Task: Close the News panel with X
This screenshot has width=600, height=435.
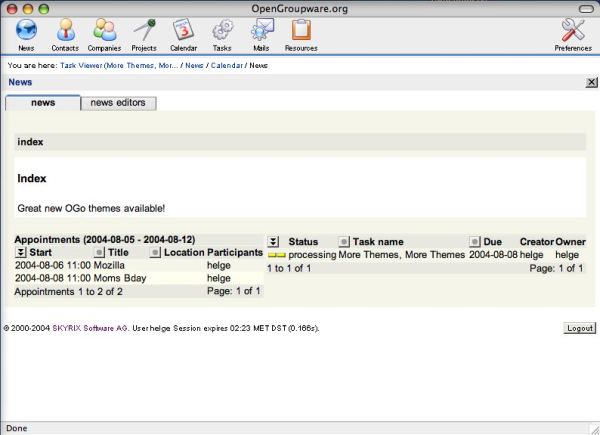Action: [591, 82]
